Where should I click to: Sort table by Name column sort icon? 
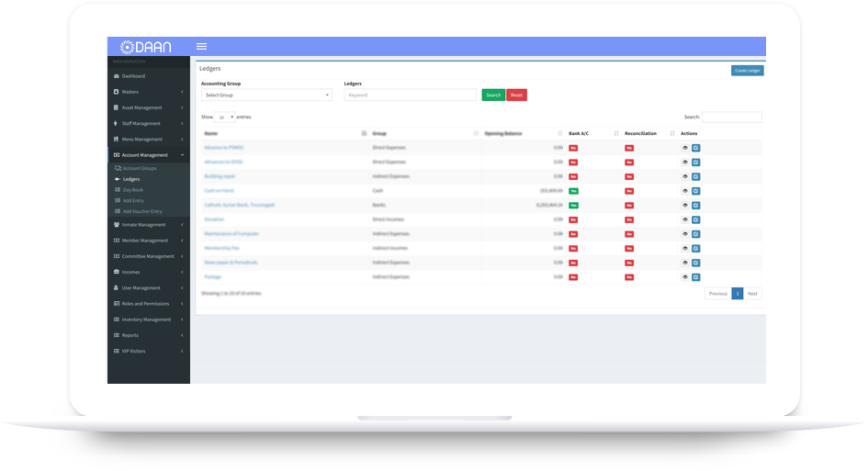click(364, 134)
